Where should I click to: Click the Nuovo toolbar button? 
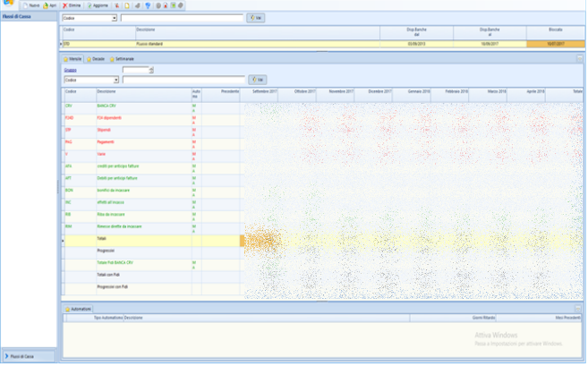(x=30, y=5)
